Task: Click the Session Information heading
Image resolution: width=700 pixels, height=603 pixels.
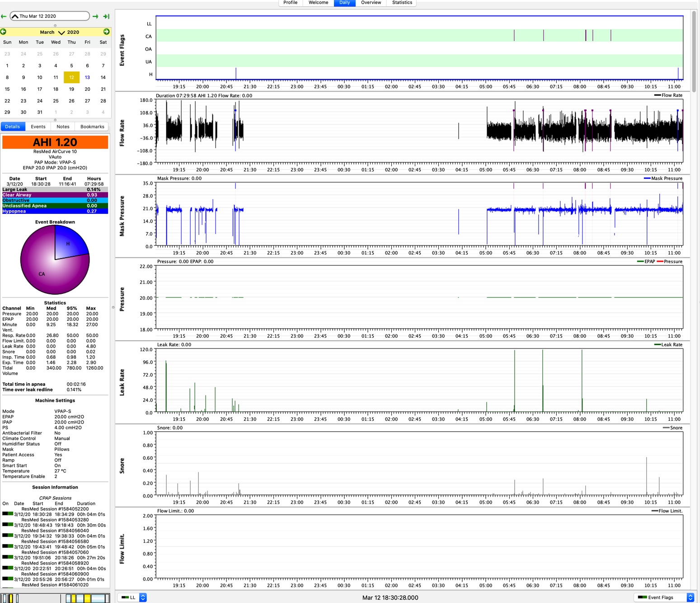Action: [x=55, y=487]
